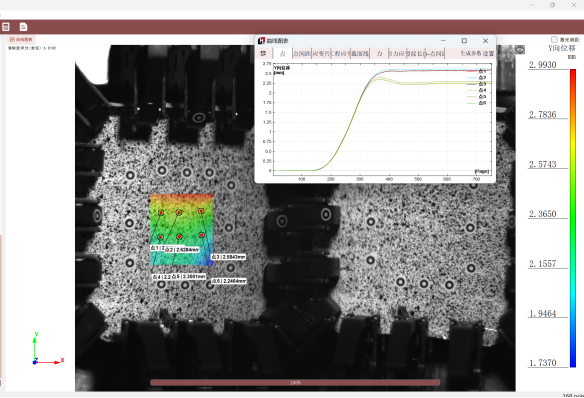Select the pink chart tab in the left panel

coord(21,39)
